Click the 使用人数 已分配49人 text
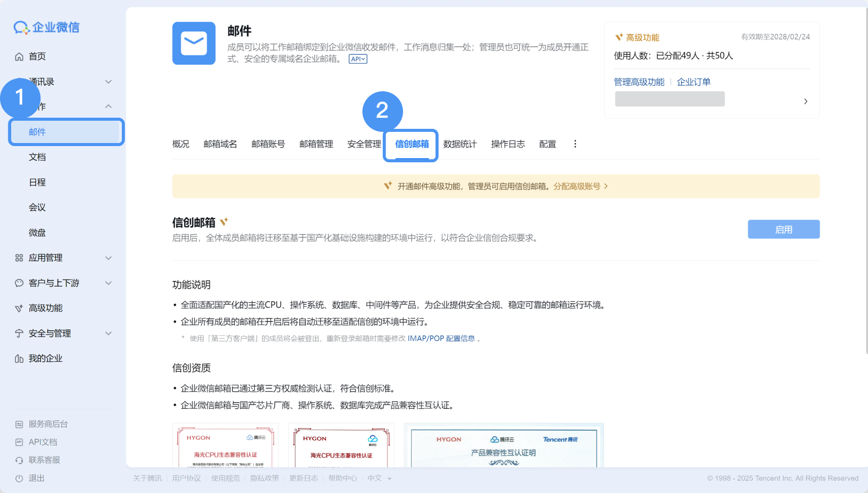Screen dimensions: 868x493 (673, 56)
